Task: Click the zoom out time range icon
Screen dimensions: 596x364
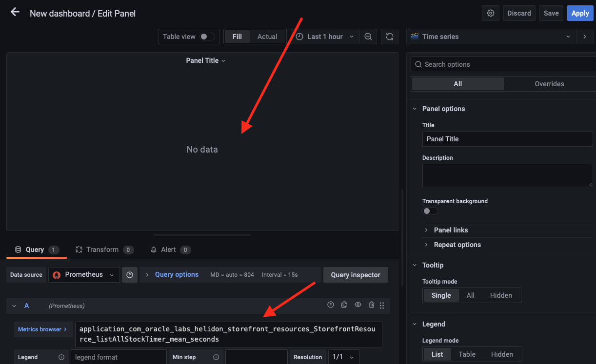Action: pos(368,37)
